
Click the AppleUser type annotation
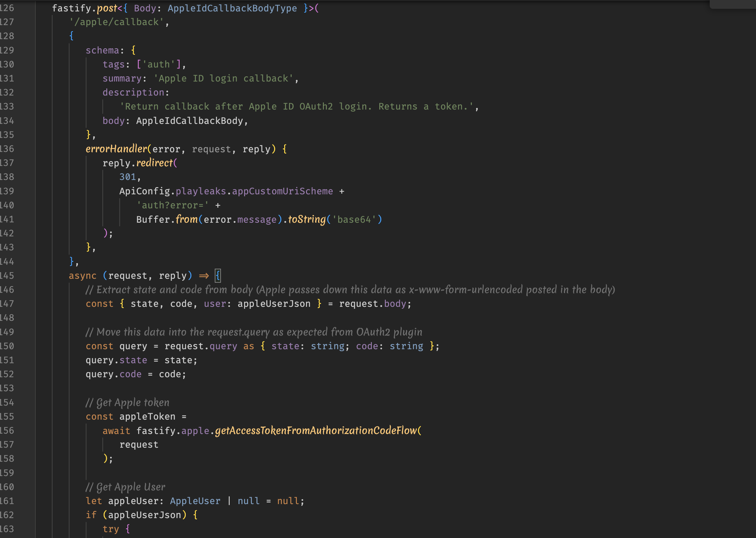[x=195, y=501]
